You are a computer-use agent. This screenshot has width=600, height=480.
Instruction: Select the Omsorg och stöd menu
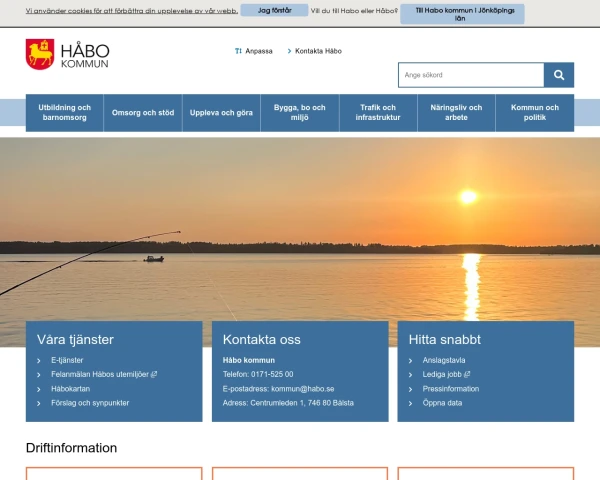click(x=143, y=113)
